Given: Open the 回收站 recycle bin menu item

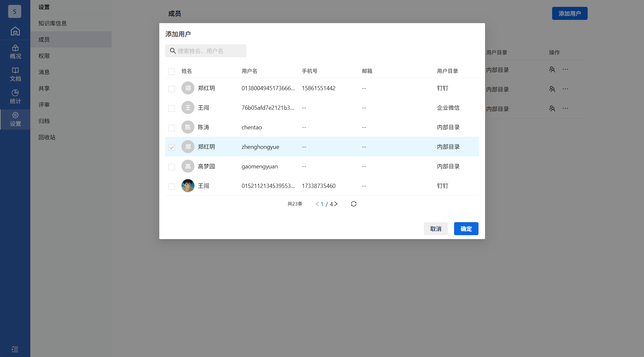Looking at the screenshot, I should pos(47,137).
